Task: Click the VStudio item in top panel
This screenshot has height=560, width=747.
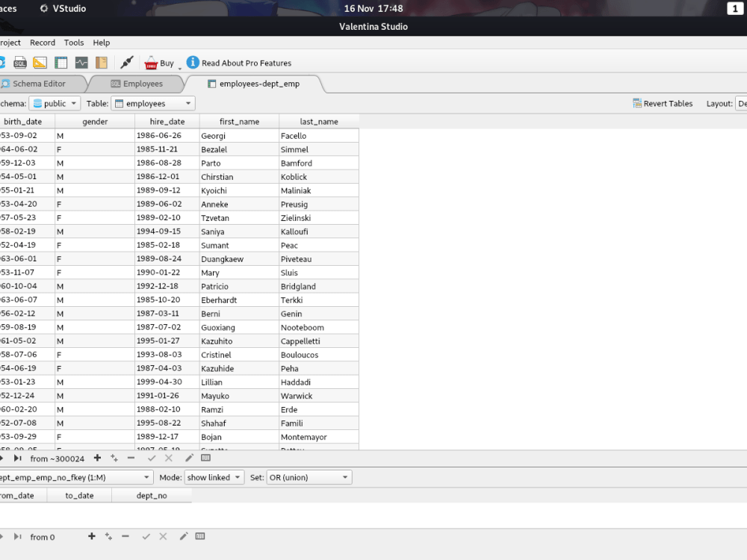Action: click(x=63, y=8)
